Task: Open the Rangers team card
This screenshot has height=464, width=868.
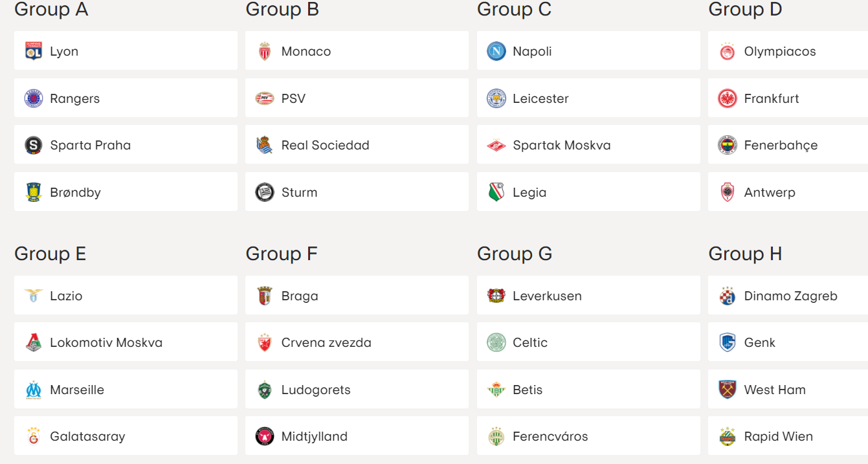Action: 126,98
